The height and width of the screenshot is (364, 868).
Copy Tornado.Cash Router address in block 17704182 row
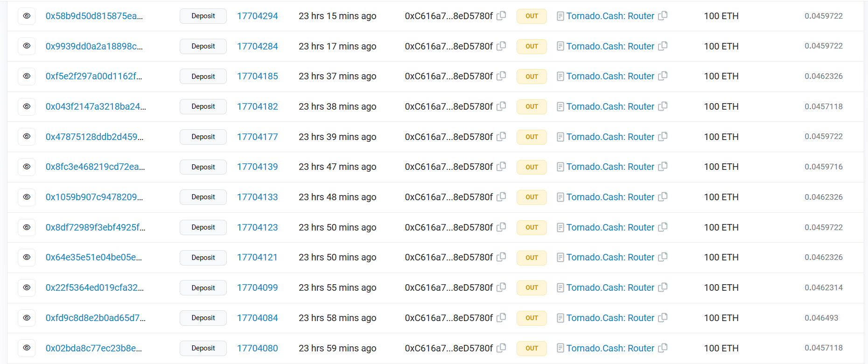point(663,106)
